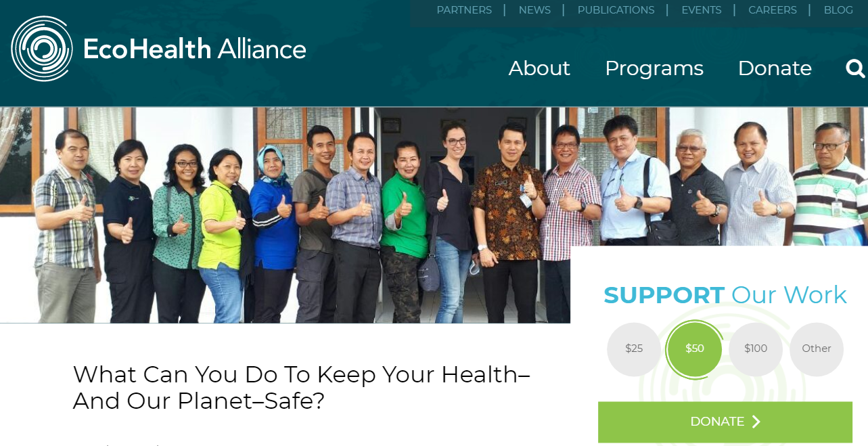Viewport: 868px width, 446px height.
Task: Open the Programs menu
Action: [654, 68]
